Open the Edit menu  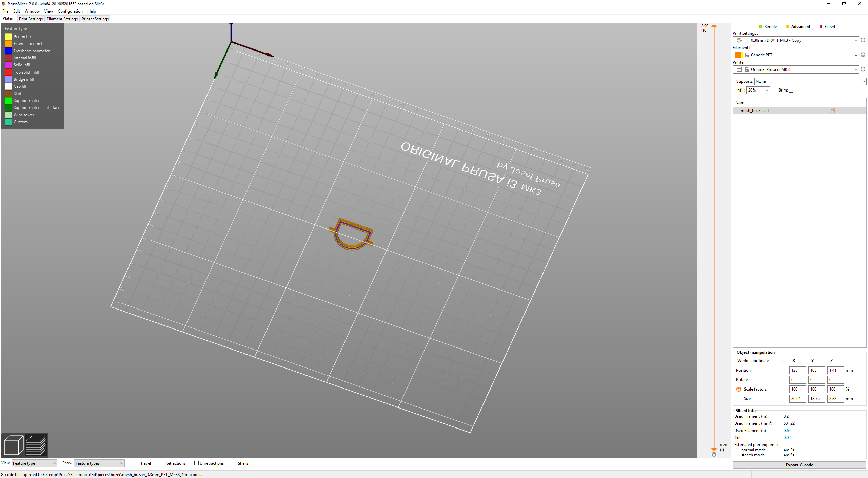(17, 11)
